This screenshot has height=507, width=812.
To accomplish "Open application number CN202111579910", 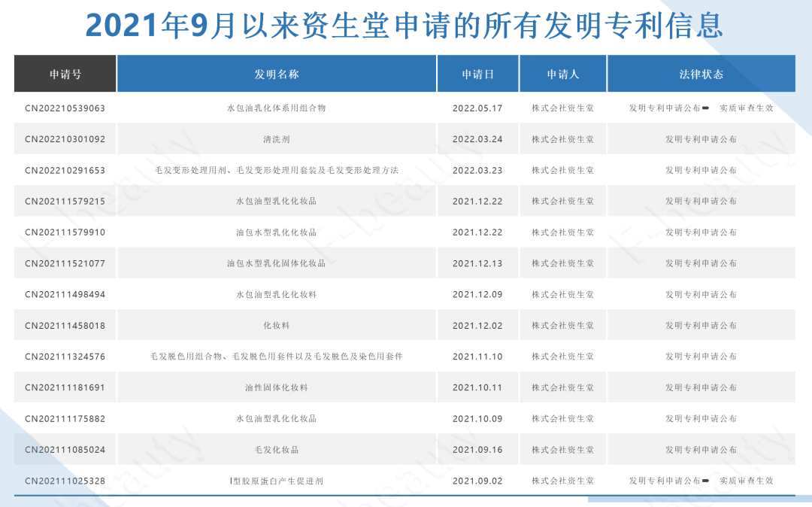I will tap(65, 232).
